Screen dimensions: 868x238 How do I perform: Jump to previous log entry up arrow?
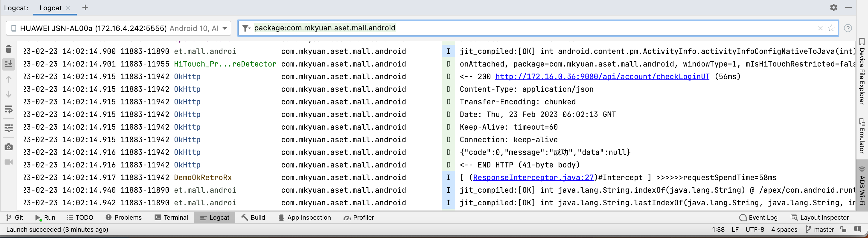tap(9, 79)
